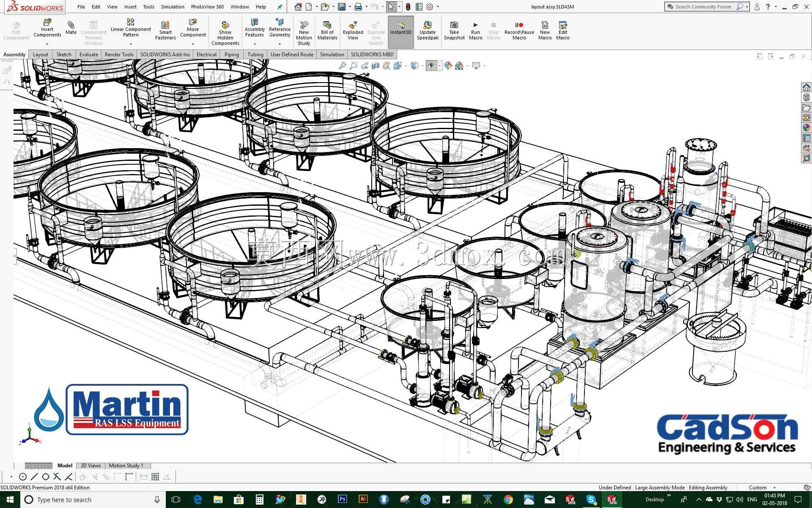812x508 pixels.
Task: Switch to the Piping tab
Action: pos(232,55)
